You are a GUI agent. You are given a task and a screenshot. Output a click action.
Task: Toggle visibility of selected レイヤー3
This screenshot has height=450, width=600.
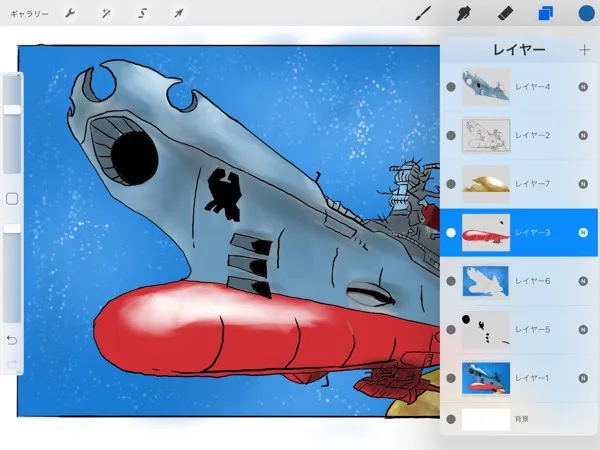tap(451, 233)
